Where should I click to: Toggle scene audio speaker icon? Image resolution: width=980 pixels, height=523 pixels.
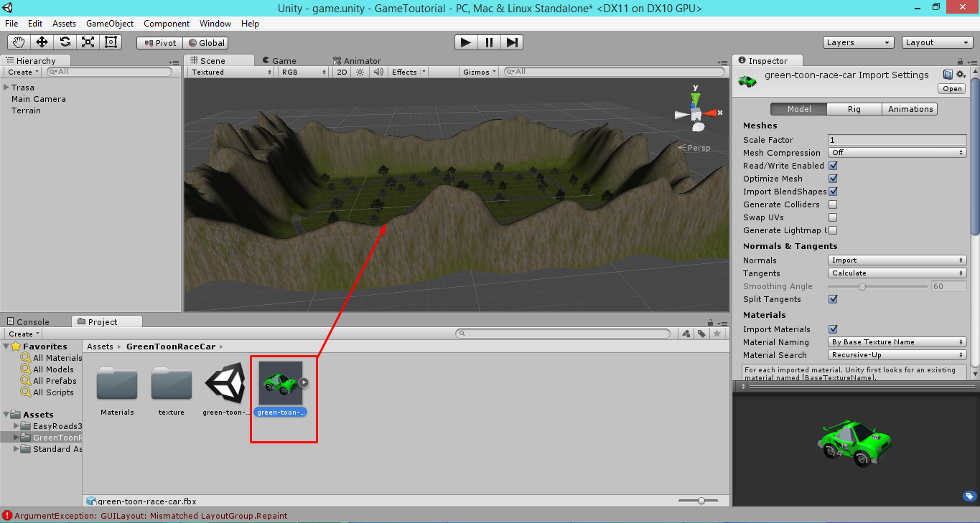pyautogui.click(x=378, y=72)
